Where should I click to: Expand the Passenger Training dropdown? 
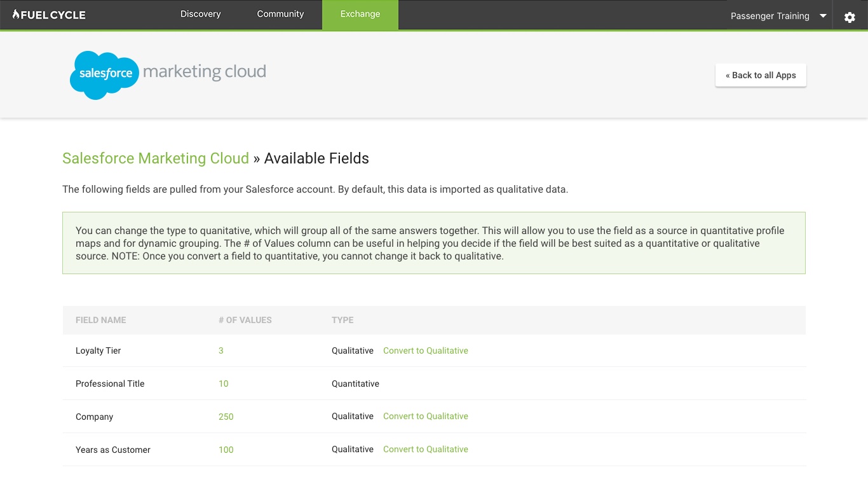coord(778,16)
